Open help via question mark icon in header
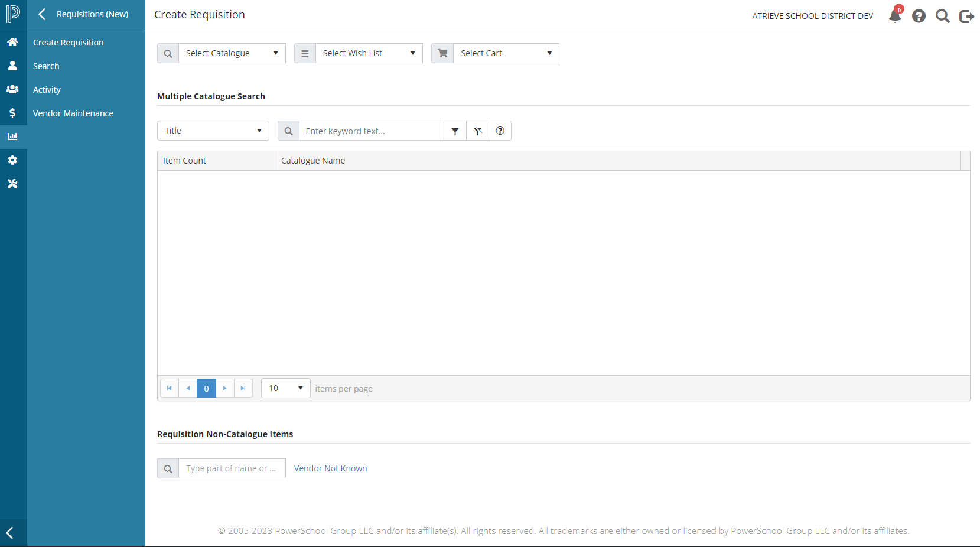This screenshot has width=980, height=547. coord(919,16)
